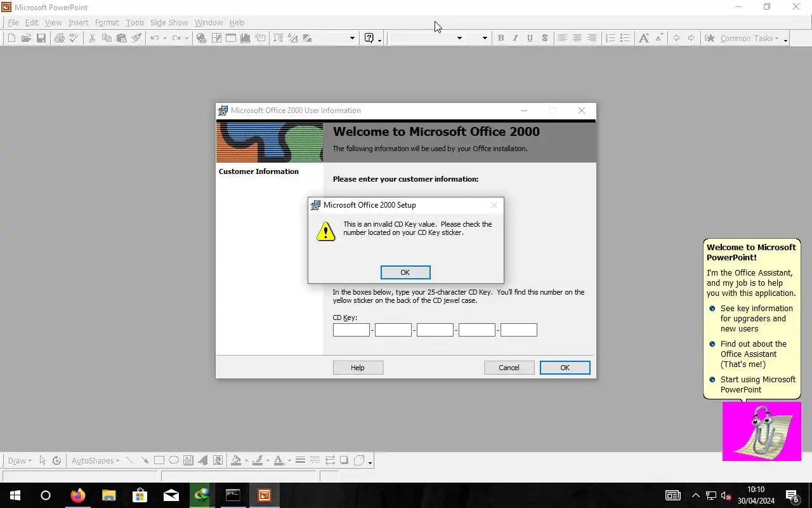Viewport: 812px width, 508px height.
Task: Click the Show Formatting icon
Action: click(x=292, y=38)
